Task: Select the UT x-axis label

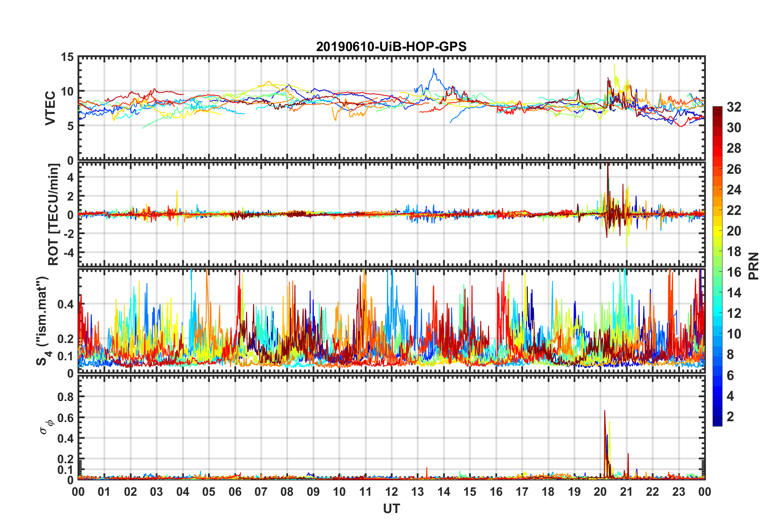Action: [391, 509]
